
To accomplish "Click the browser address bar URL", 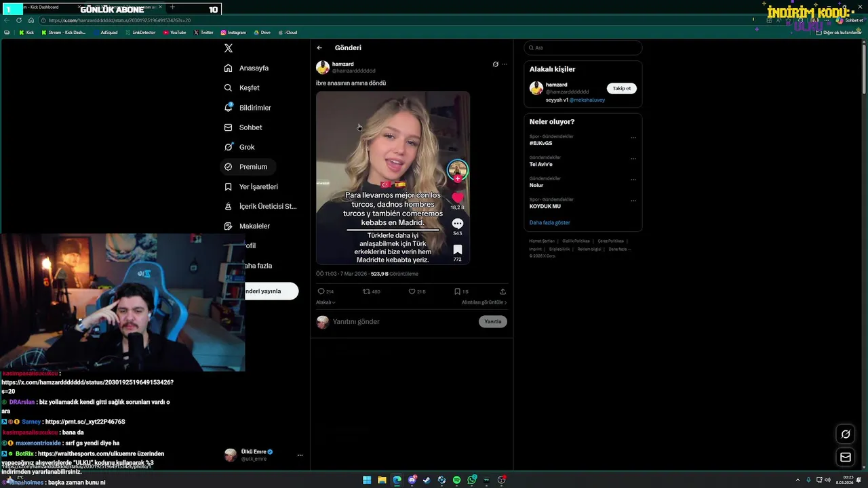I will [x=119, y=20].
